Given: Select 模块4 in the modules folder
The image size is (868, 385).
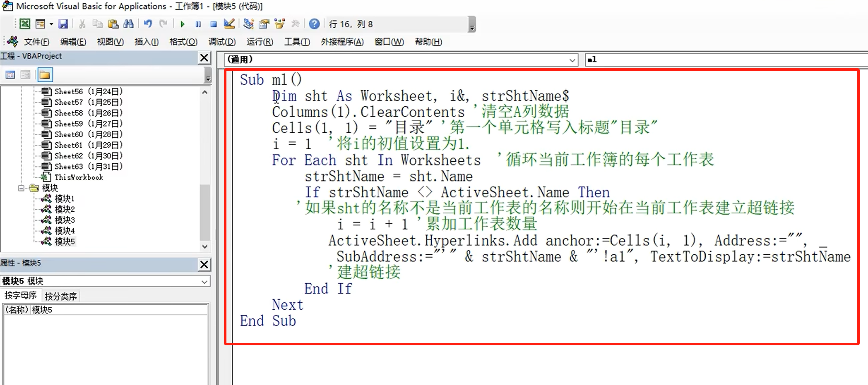Looking at the screenshot, I should (x=65, y=231).
